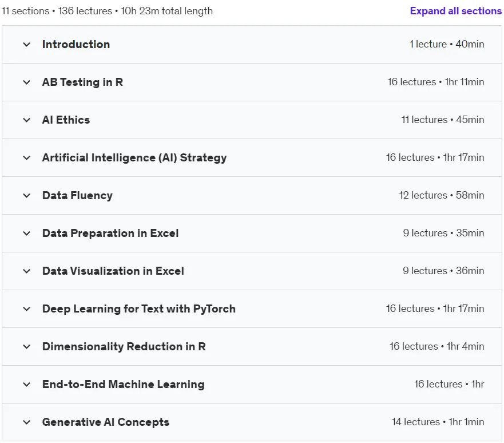The height and width of the screenshot is (443, 504).
Task: Open the chevron beside Artificial Intelligence (AI) Strategy
Action: click(27, 158)
